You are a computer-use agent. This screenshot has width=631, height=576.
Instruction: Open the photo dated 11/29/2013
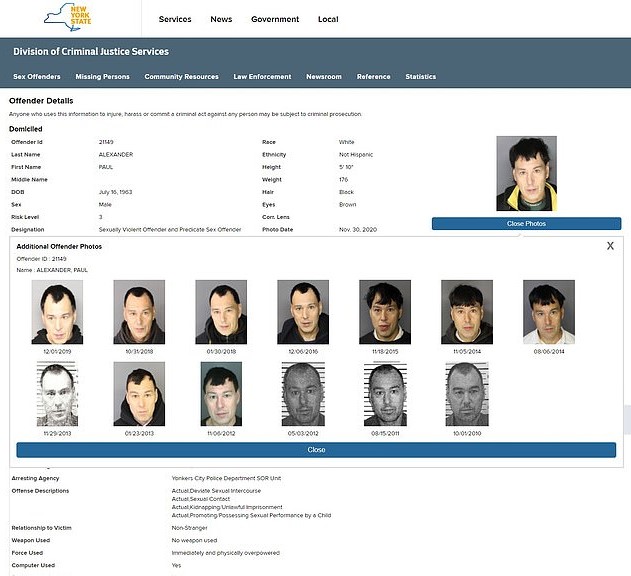57,394
